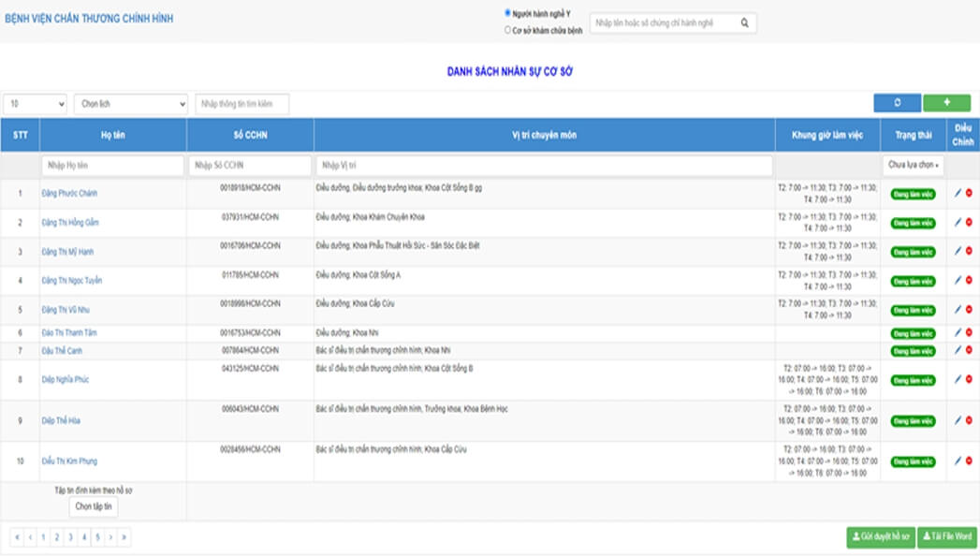This screenshot has width=980, height=556.
Task: Select the Người hành nghề Y radio
Action: [x=507, y=13]
